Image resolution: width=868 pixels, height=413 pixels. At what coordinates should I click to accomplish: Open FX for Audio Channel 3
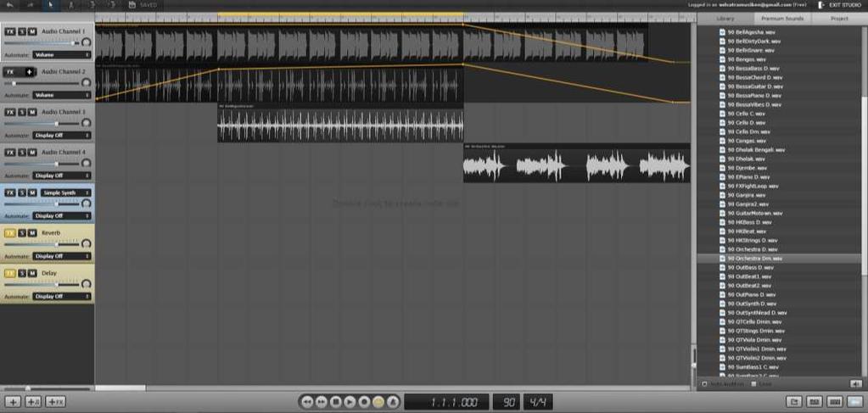click(10, 113)
